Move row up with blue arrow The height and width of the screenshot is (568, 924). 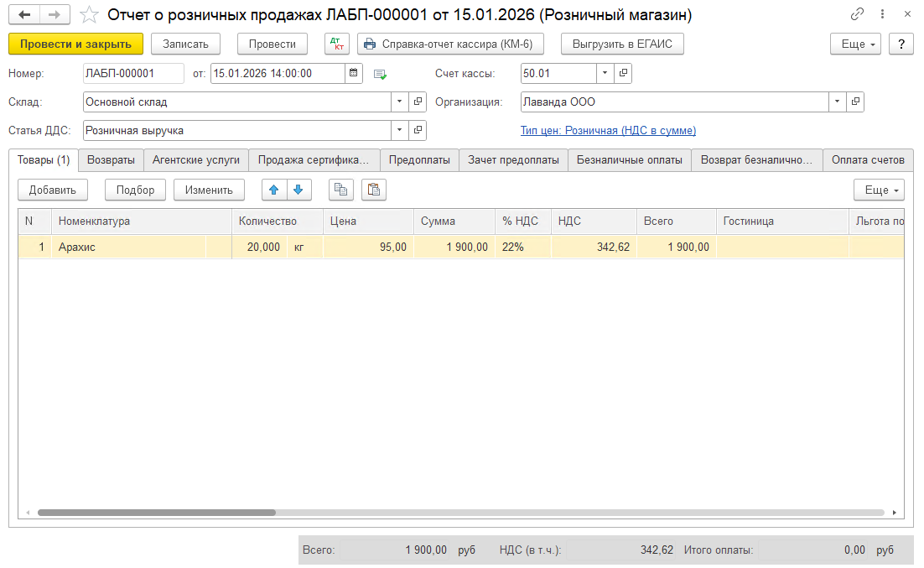[x=274, y=190]
